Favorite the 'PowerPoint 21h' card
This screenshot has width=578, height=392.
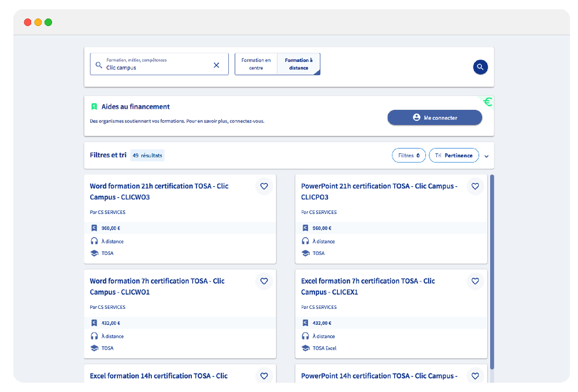475,186
